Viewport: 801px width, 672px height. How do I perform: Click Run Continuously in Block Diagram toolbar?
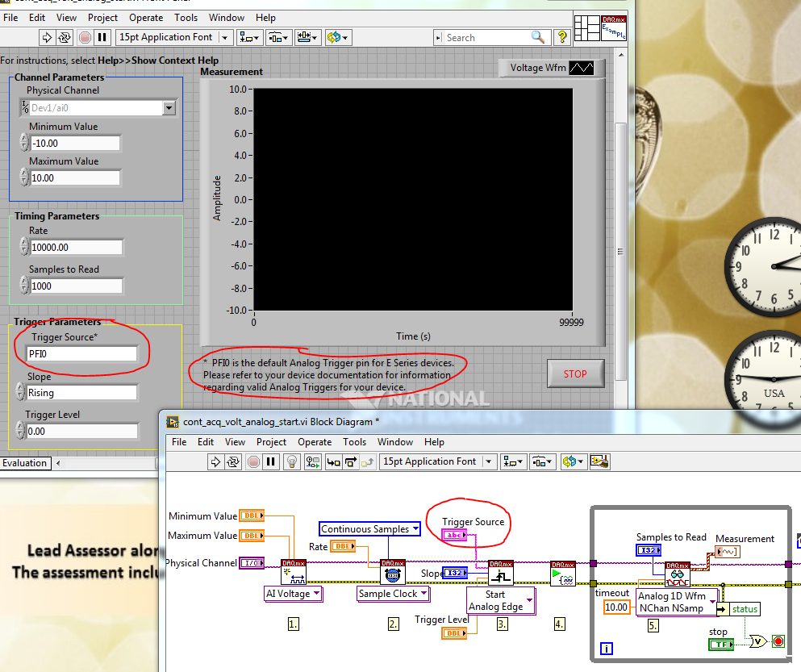coord(233,462)
